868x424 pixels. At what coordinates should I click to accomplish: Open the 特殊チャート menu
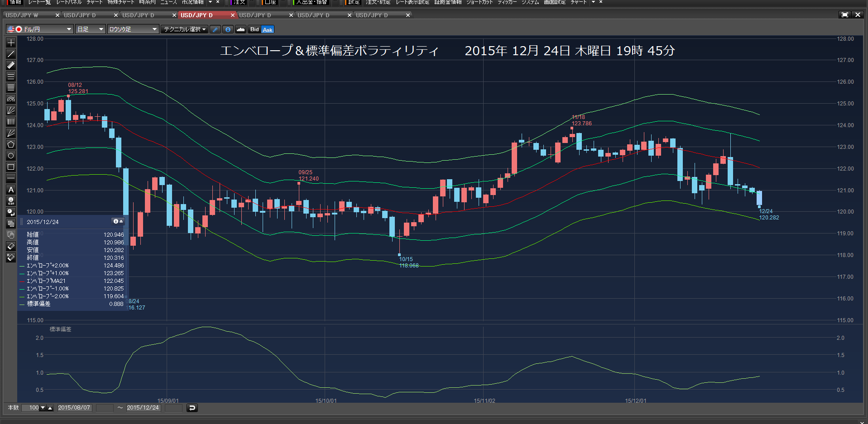121,2
